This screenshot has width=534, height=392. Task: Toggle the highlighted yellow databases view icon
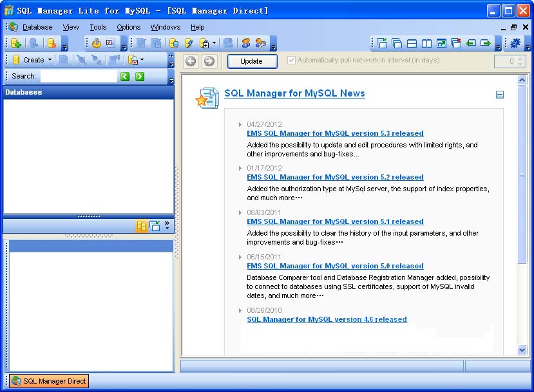pyautogui.click(x=141, y=226)
